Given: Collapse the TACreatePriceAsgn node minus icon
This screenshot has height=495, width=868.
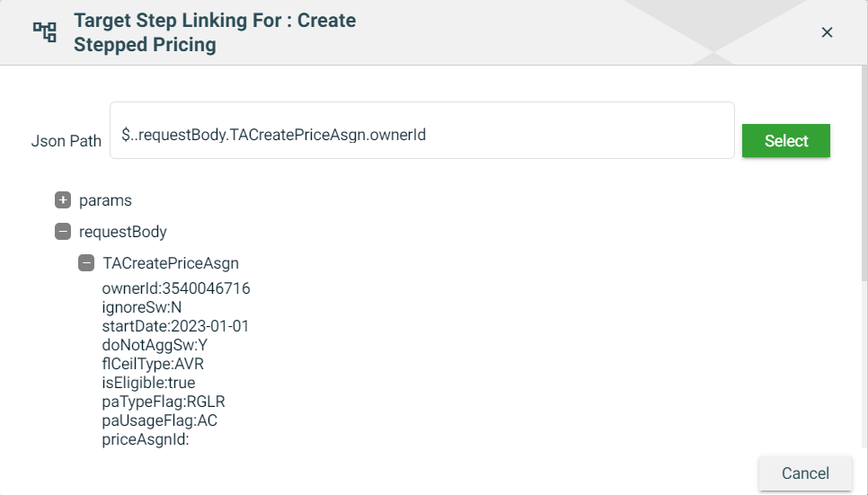Looking at the screenshot, I should click(86, 263).
